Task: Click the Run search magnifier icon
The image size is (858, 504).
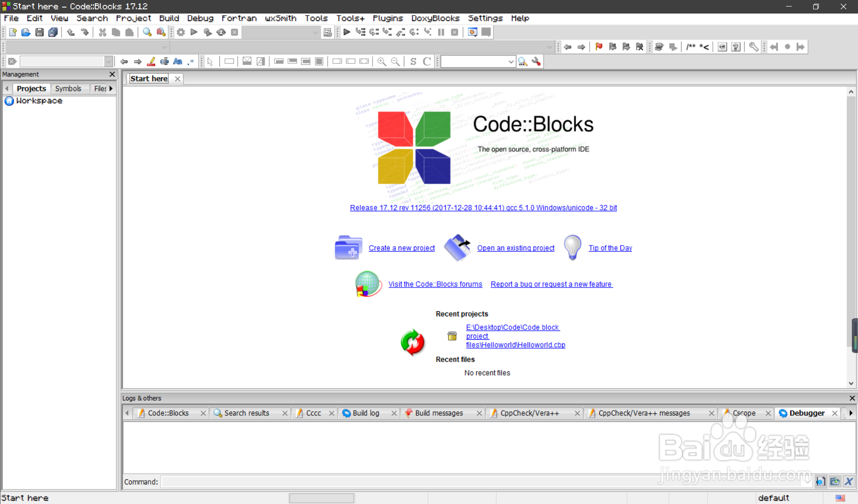Action: point(523,61)
